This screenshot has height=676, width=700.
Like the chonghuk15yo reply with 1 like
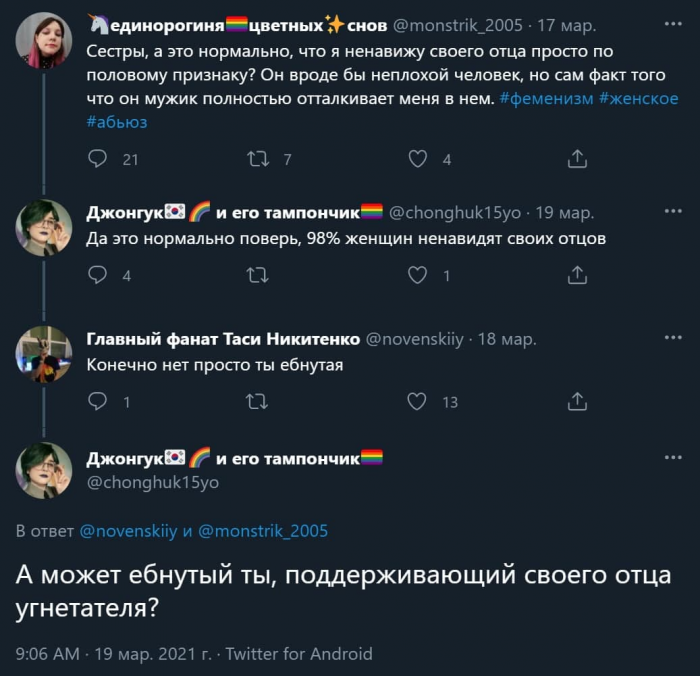(x=418, y=275)
